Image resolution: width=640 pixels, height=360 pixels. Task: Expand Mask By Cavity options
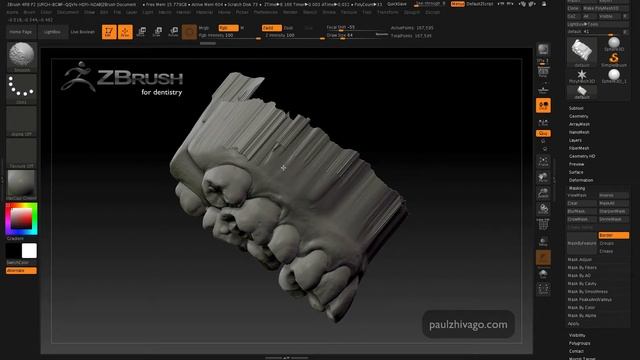tap(582, 283)
